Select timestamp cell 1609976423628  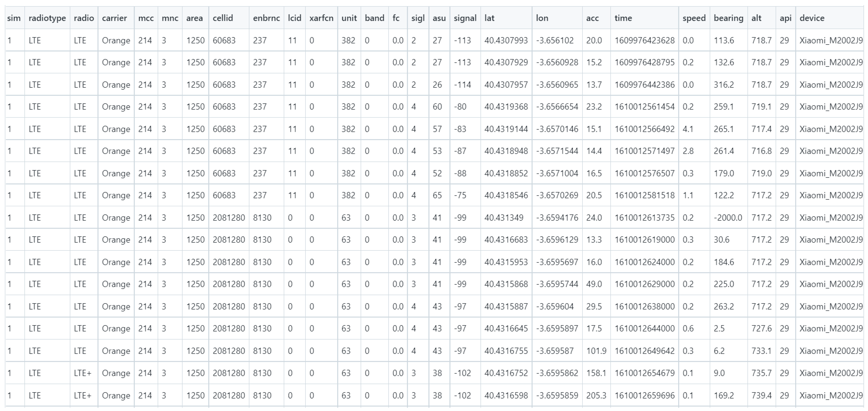coord(644,41)
